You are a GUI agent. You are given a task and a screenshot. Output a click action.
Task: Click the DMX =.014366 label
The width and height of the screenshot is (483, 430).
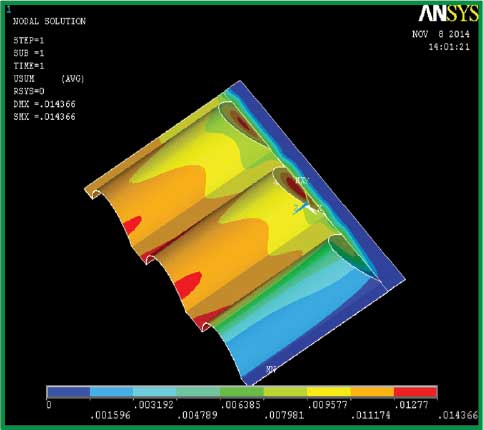click(44, 104)
